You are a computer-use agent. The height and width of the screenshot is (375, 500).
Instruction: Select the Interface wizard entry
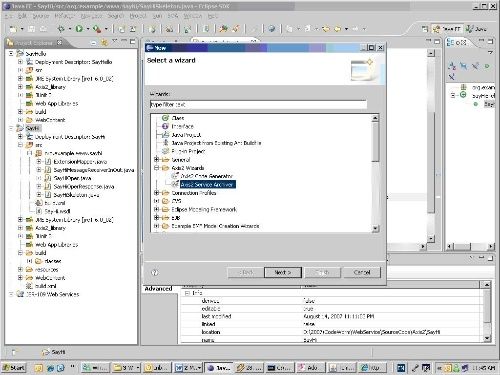pos(182,126)
